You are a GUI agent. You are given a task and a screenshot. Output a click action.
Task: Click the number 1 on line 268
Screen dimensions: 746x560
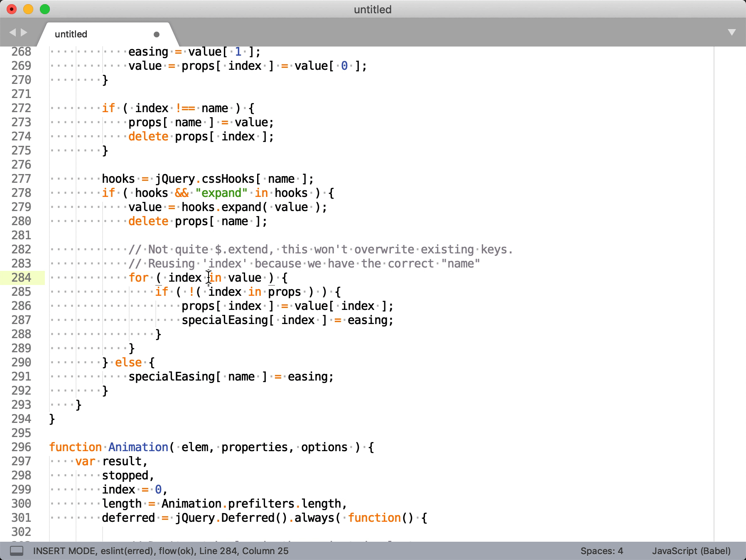(x=238, y=52)
